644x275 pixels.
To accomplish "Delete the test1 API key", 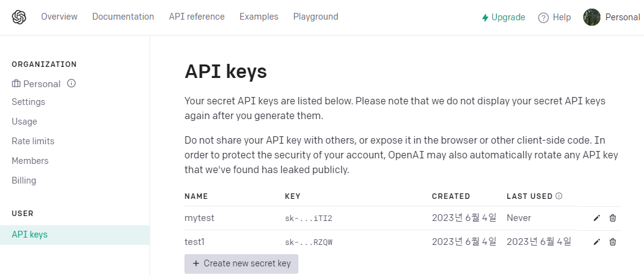I will pyautogui.click(x=613, y=242).
